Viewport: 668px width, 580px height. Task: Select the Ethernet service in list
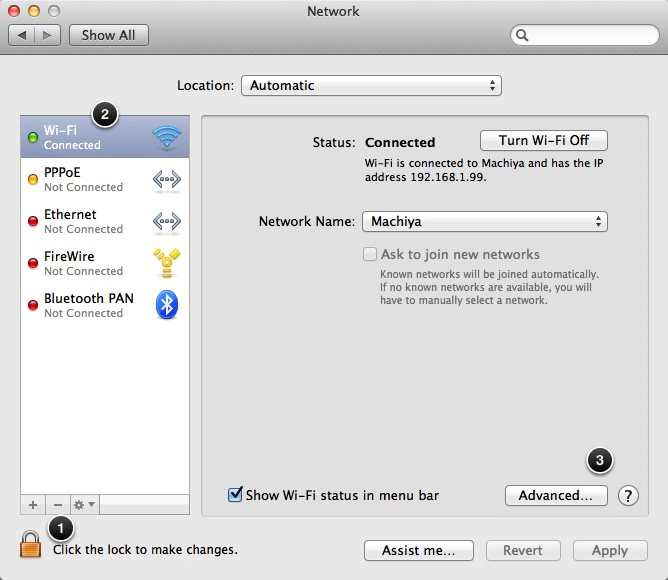105,221
